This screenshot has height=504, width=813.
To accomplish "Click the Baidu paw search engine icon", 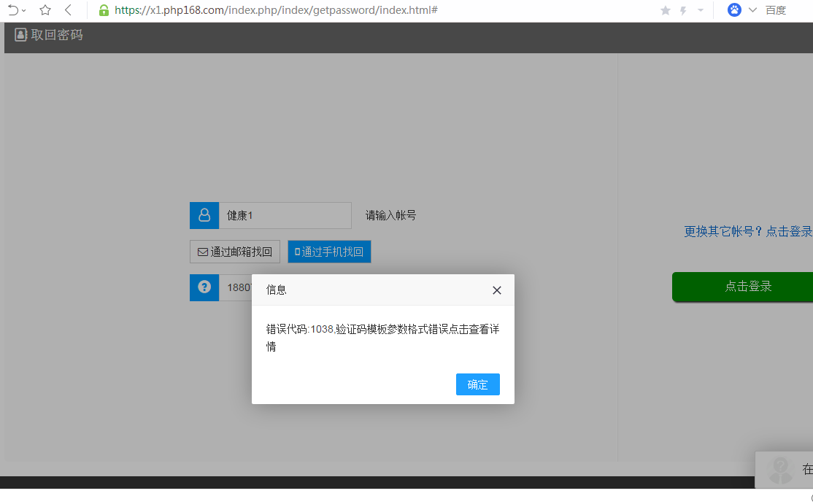I will coord(734,10).
